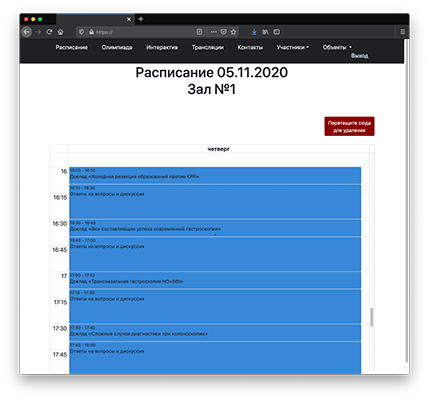The image size is (429, 400).
Task: Open the Расписание menu item
Action: [x=71, y=47]
